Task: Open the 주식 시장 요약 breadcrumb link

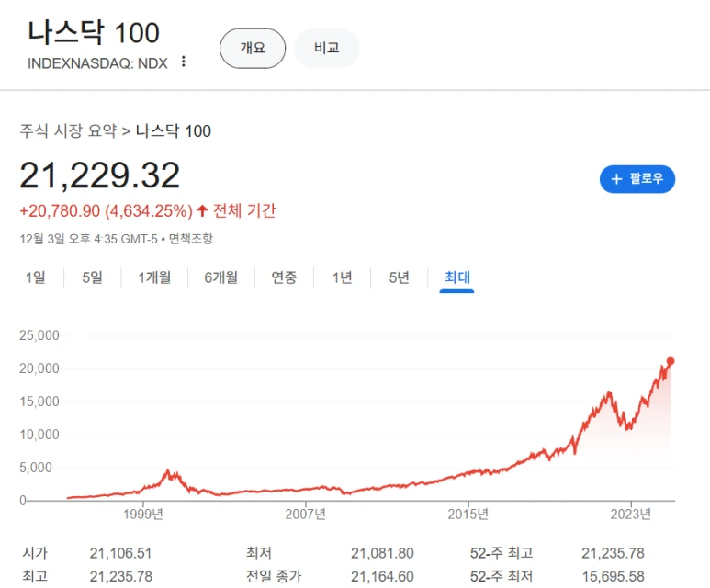Action: [68, 130]
